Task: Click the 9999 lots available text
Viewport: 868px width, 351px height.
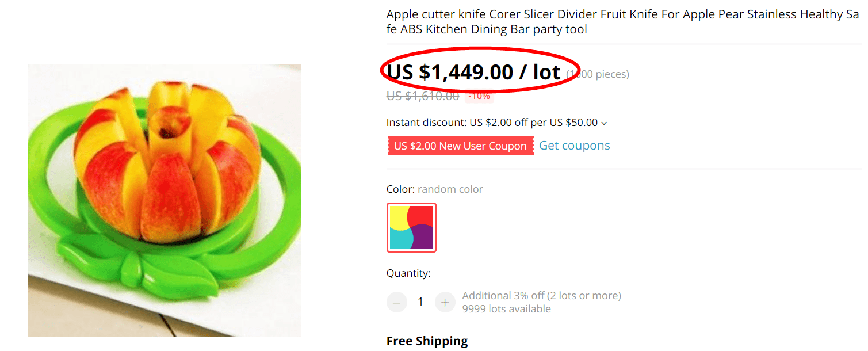Action: (506, 309)
